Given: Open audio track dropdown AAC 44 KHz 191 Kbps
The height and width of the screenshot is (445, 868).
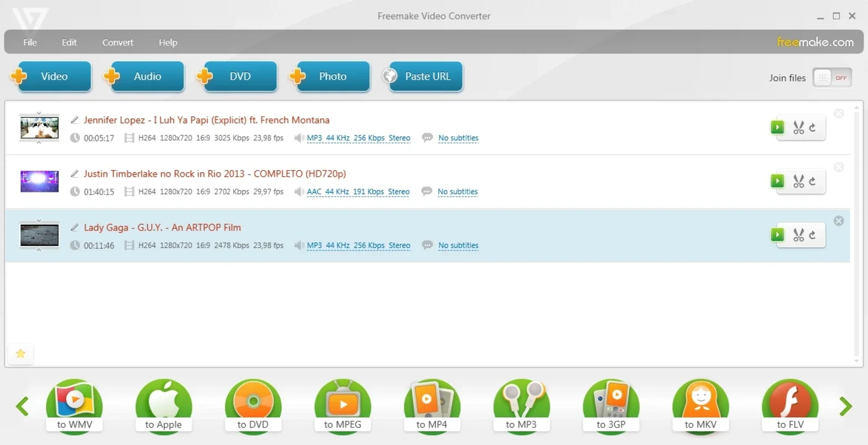Looking at the screenshot, I should 358,192.
